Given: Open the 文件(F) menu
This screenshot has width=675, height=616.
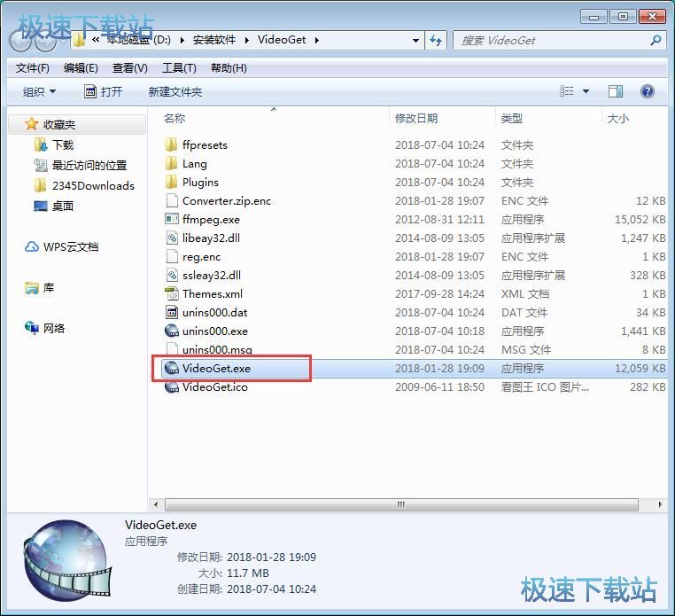Looking at the screenshot, I should (33, 68).
